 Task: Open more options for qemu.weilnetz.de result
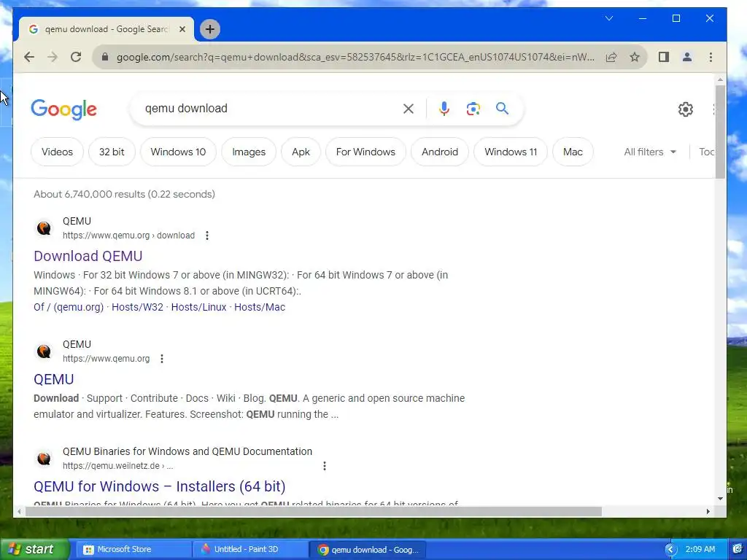[325, 466]
